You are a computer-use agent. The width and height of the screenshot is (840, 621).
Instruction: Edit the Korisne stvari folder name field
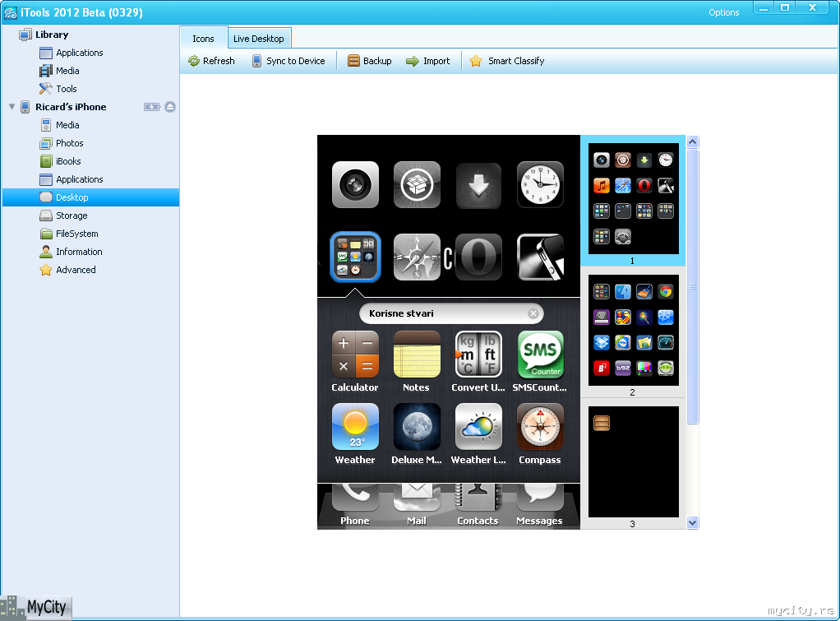(451, 313)
